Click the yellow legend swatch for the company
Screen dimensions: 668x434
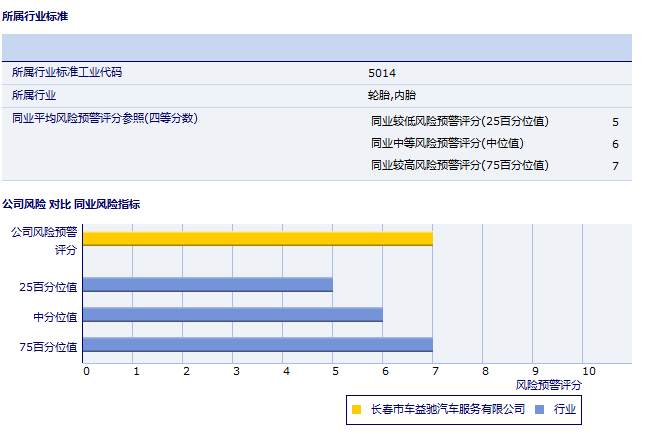[356, 409]
